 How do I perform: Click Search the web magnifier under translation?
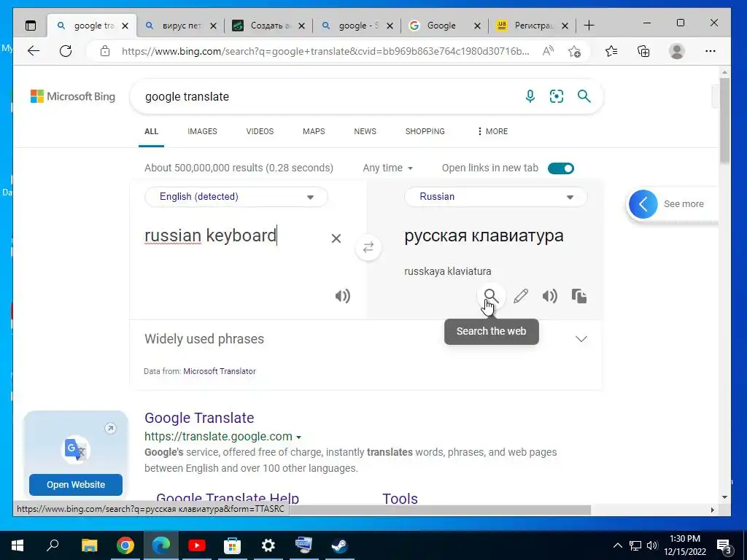491,296
